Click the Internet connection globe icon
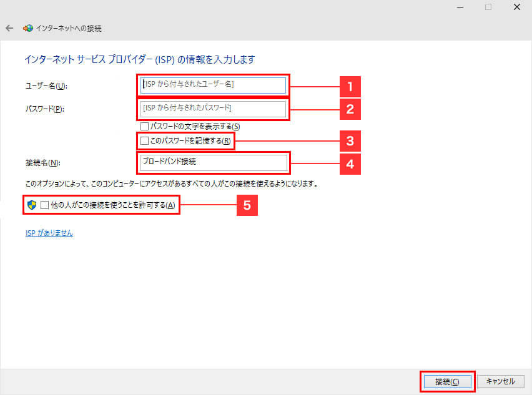Viewport: 532px width, 395px height. pos(28,28)
